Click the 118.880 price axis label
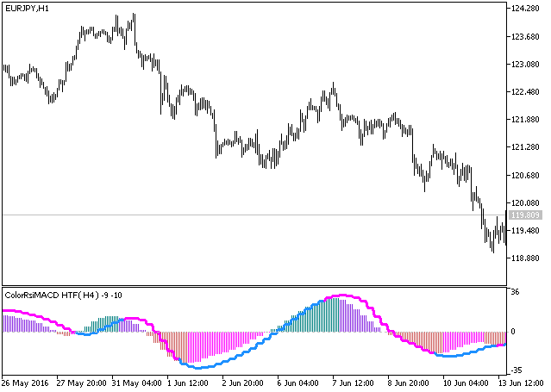The height and width of the screenshot is (392, 551). pos(524,258)
